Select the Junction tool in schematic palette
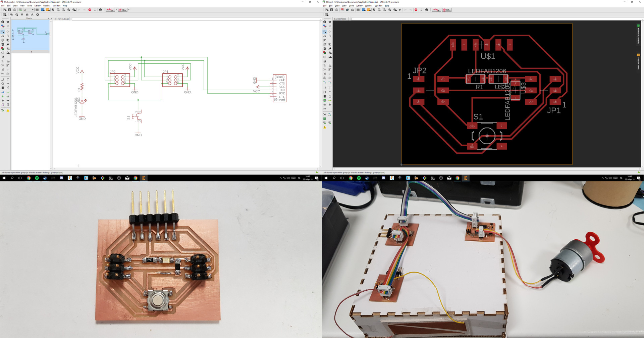The width and height of the screenshot is (644, 338). (3, 96)
